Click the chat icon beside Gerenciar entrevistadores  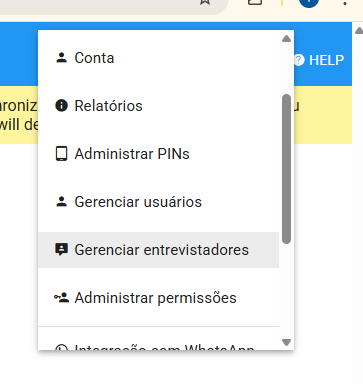[61, 250]
